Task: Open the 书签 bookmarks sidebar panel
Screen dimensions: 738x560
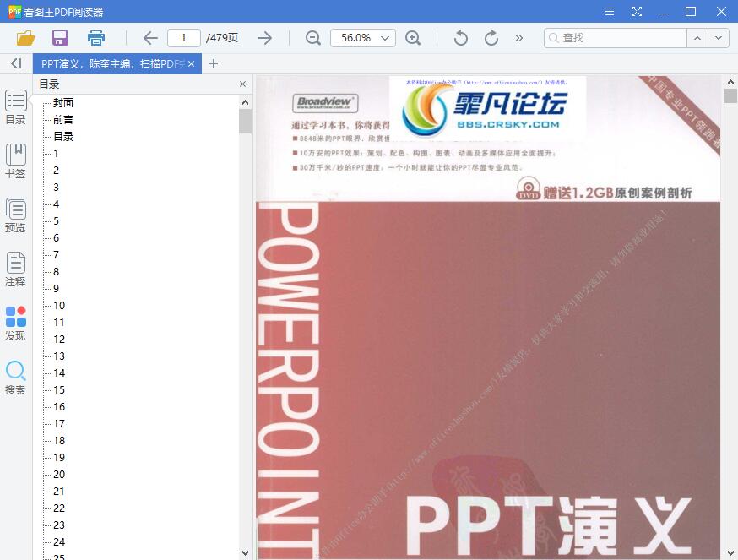Action: 15,161
